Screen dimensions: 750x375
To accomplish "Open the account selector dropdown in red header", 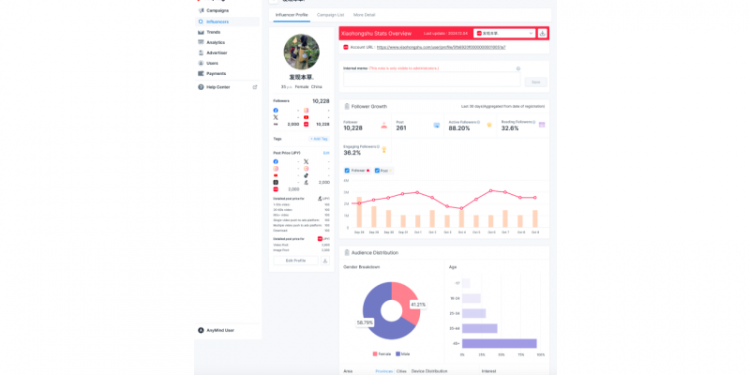I will [x=505, y=33].
